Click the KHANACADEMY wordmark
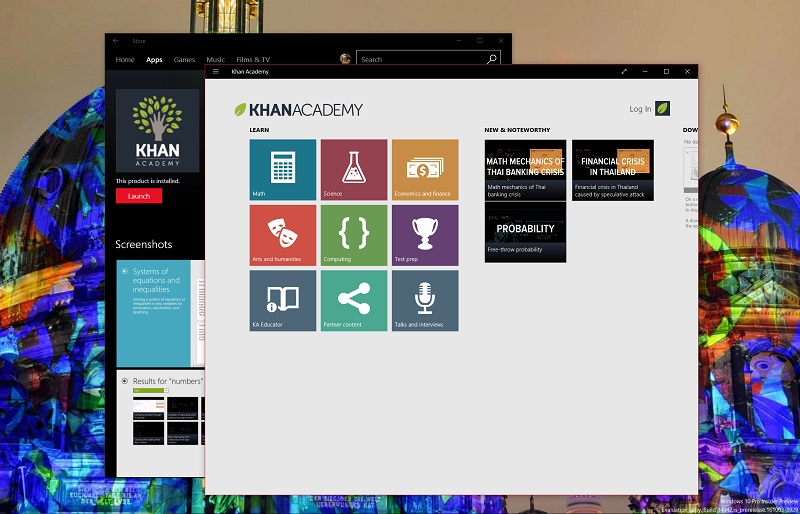This screenshot has height=514, width=800. 306,110
